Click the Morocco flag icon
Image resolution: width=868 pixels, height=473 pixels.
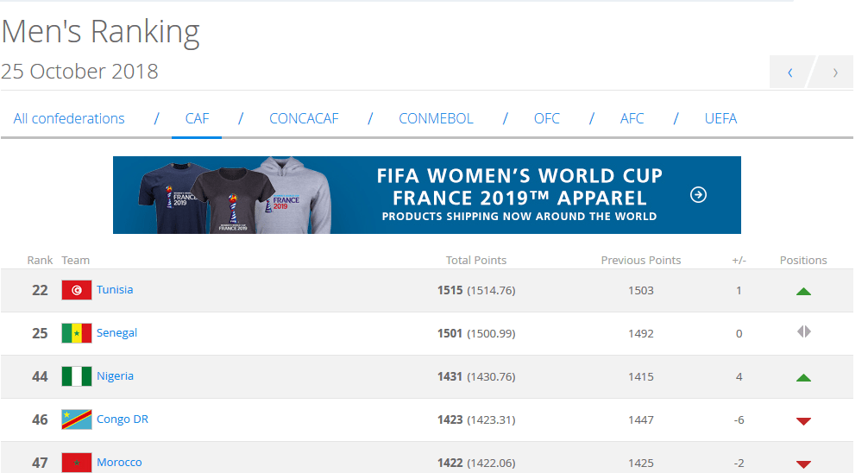tap(77, 462)
